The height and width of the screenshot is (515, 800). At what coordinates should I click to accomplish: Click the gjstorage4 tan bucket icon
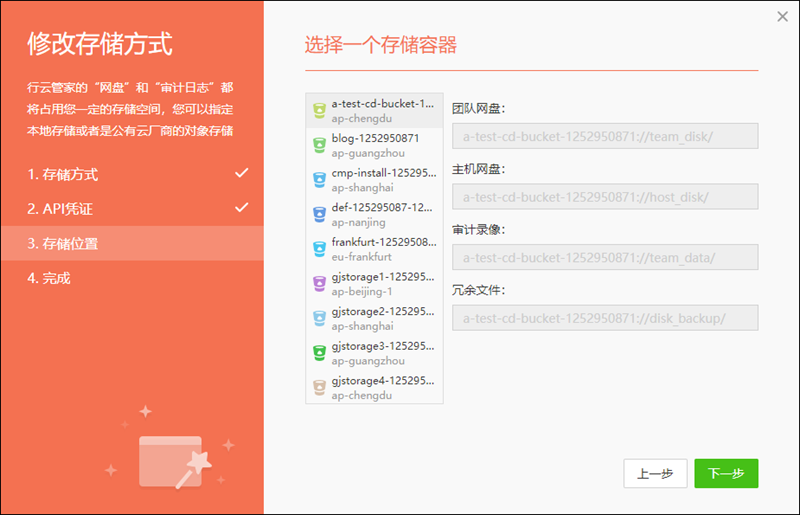coord(319,387)
